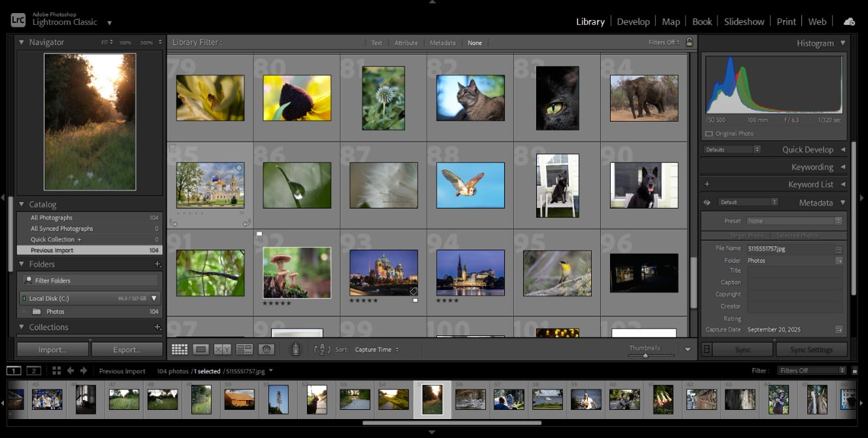Select the Attribute filter tab
This screenshot has height=438, width=868.
[x=406, y=43]
